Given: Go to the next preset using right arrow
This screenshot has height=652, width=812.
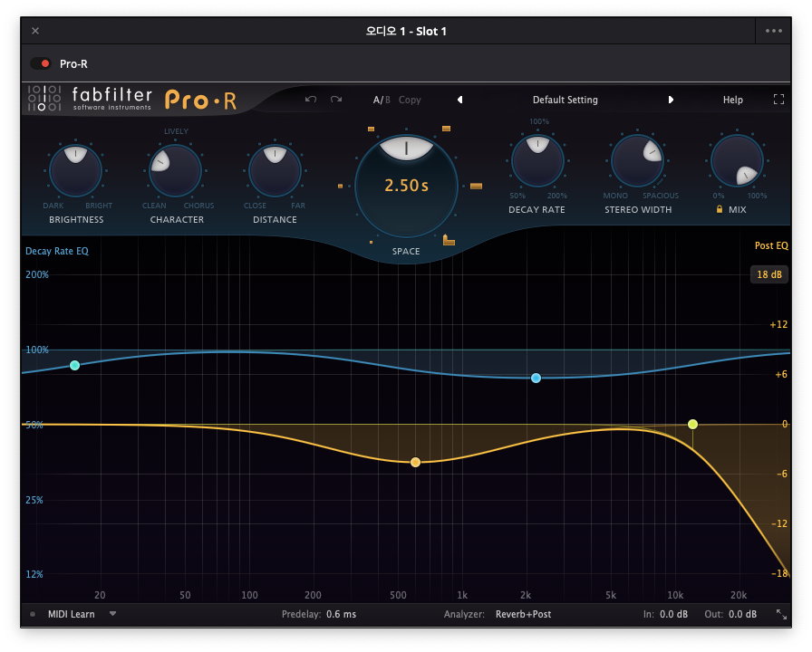Looking at the screenshot, I should [671, 100].
